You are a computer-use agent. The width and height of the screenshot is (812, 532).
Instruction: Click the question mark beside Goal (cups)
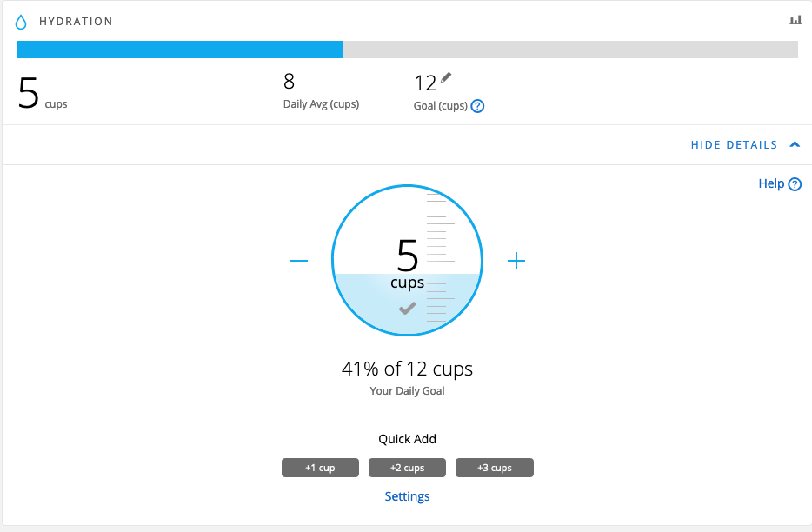coord(477,106)
